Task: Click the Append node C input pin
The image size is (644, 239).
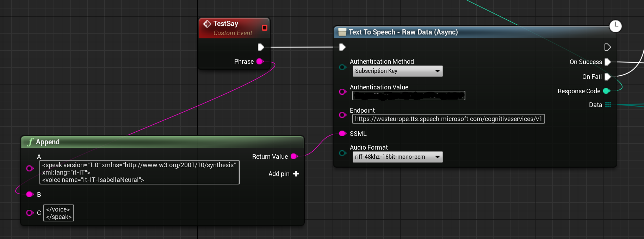Action: coord(30,213)
